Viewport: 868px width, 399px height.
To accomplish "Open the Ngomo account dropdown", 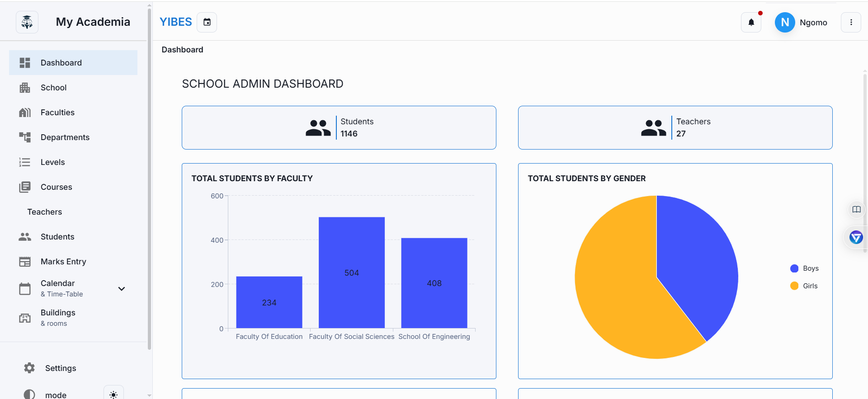I will click(x=813, y=23).
